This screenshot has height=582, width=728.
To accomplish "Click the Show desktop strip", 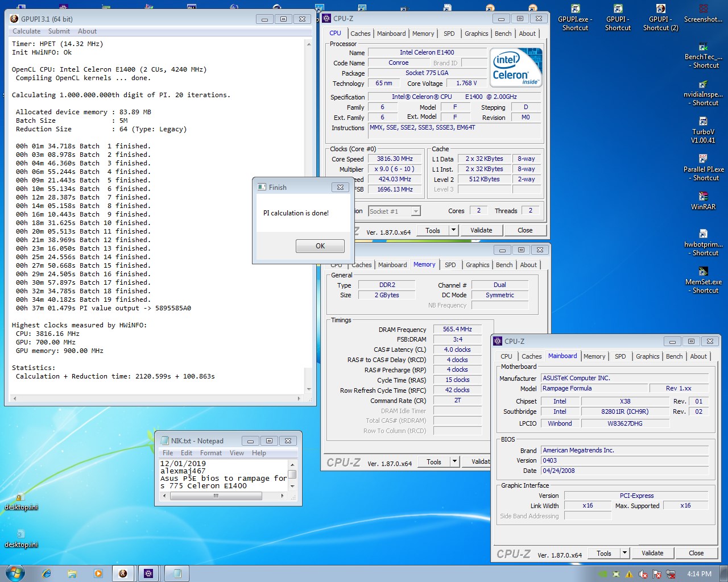I will 724,573.
